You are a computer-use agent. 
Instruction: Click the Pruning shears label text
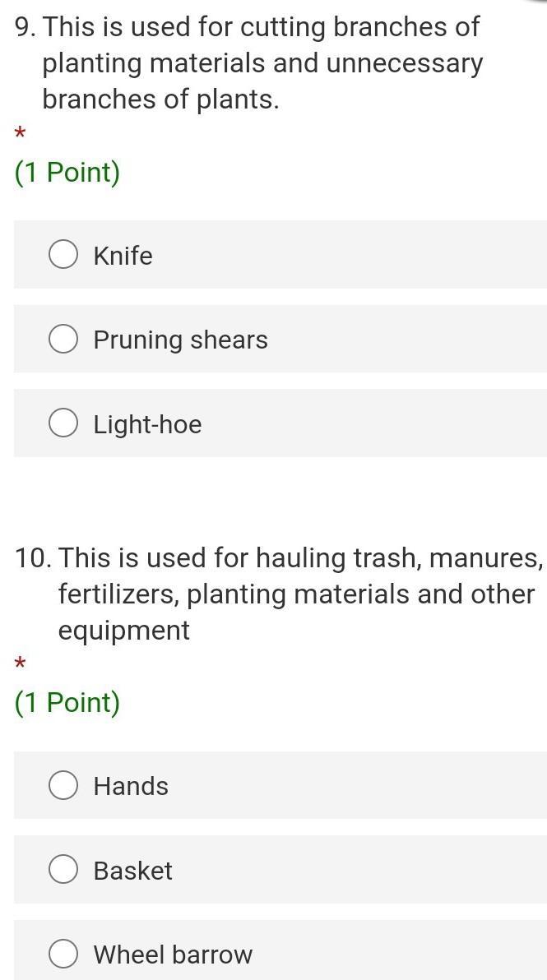[180, 340]
